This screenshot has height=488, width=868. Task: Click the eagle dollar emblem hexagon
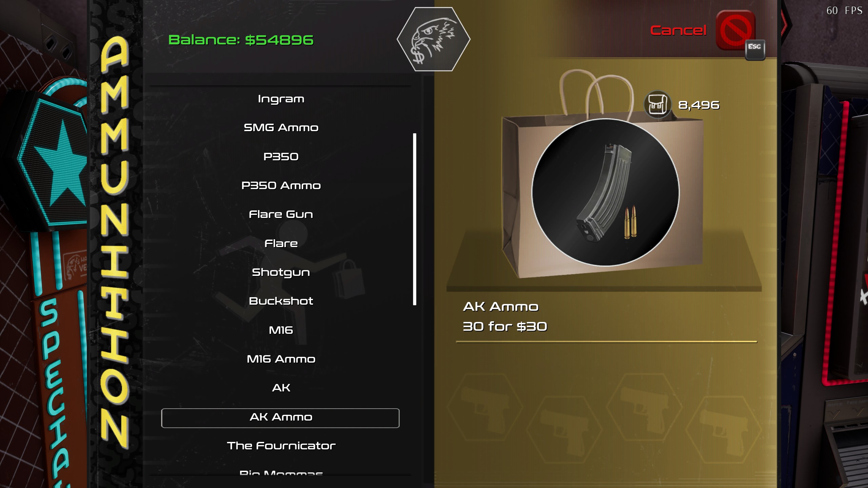[x=433, y=39]
